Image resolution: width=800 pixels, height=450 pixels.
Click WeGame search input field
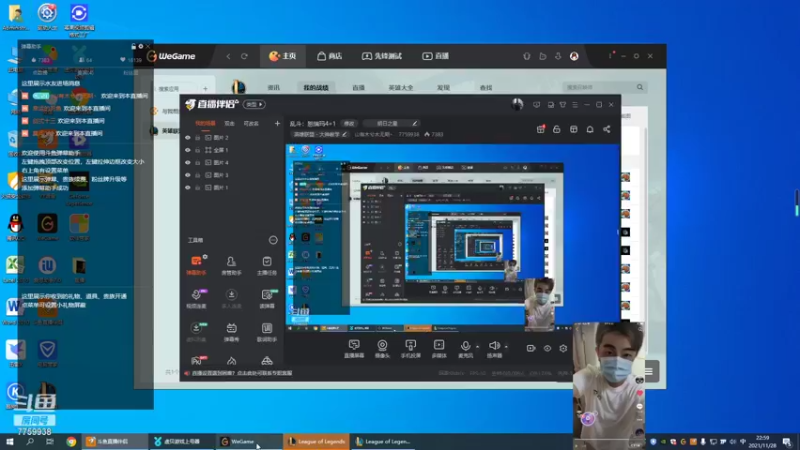pos(604,87)
